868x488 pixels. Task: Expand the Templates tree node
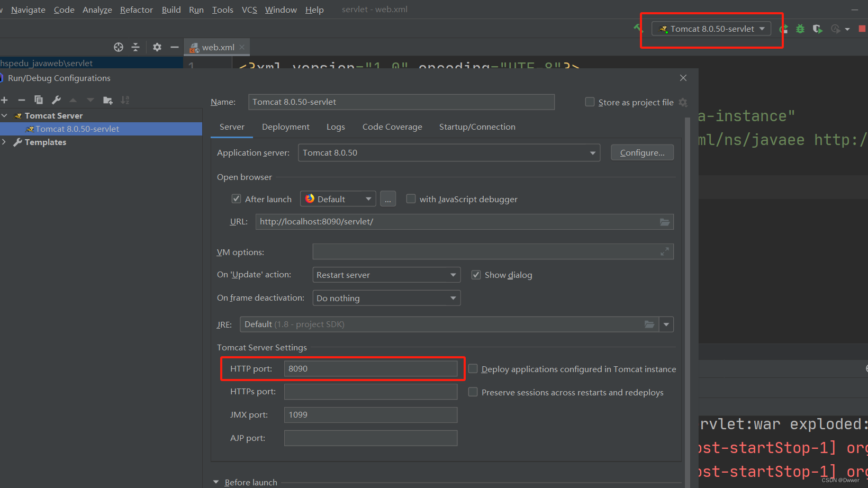click(4, 142)
